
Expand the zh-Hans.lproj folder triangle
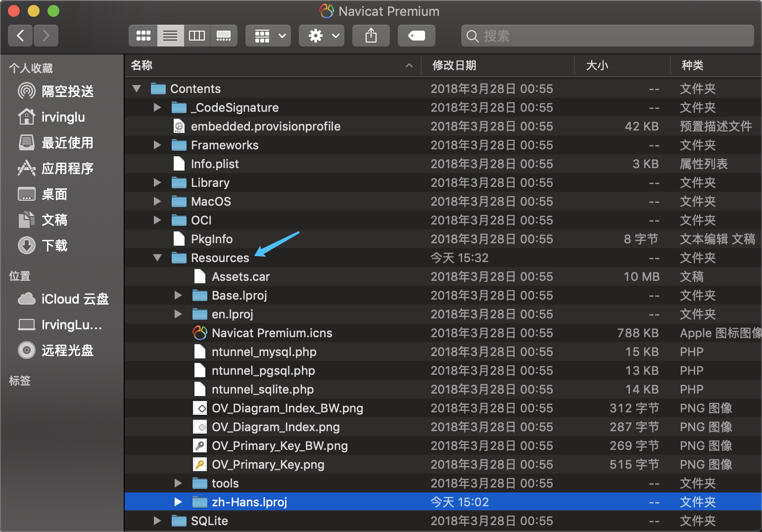(x=178, y=502)
